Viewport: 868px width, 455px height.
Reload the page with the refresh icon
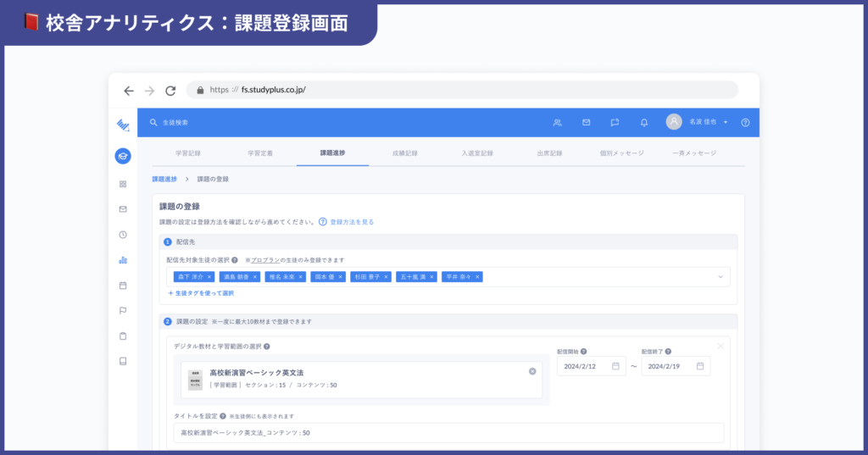[x=170, y=91]
